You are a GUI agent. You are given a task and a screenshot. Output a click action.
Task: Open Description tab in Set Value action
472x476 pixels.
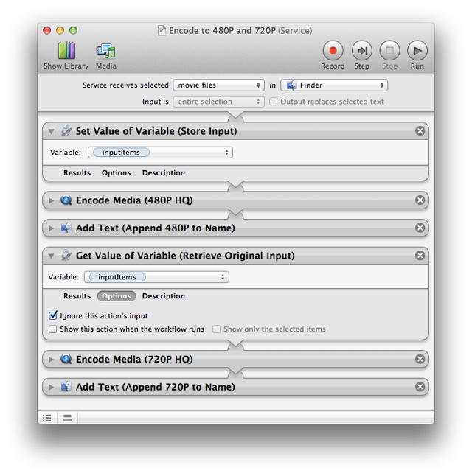pyautogui.click(x=163, y=173)
